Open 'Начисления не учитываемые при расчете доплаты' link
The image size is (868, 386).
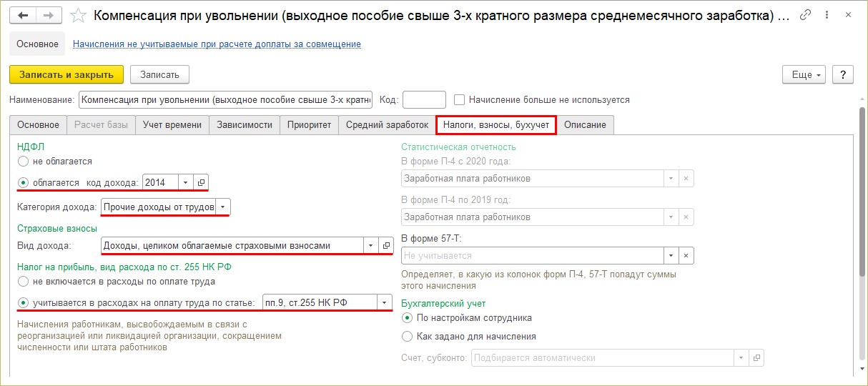pos(217,44)
